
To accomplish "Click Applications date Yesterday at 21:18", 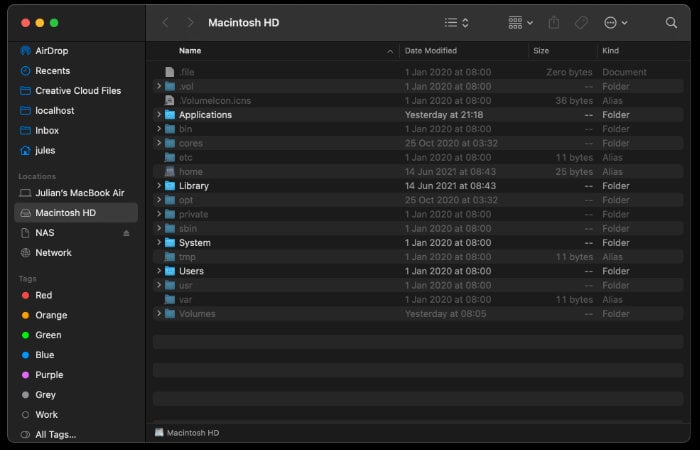I will tap(444, 115).
